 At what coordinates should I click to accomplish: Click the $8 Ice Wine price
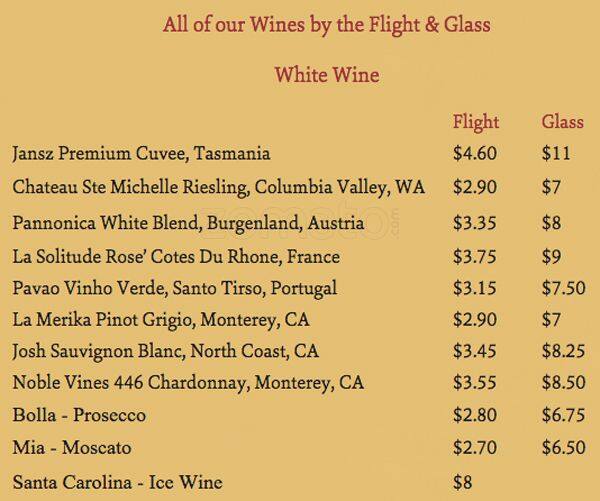[x=462, y=483]
